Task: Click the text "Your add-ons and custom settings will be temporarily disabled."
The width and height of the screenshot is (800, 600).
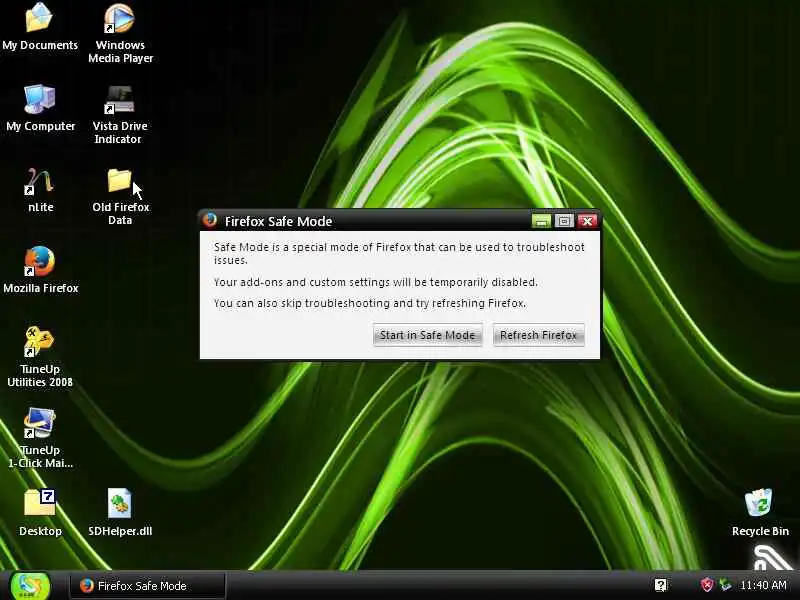Action: click(x=376, y=282)
